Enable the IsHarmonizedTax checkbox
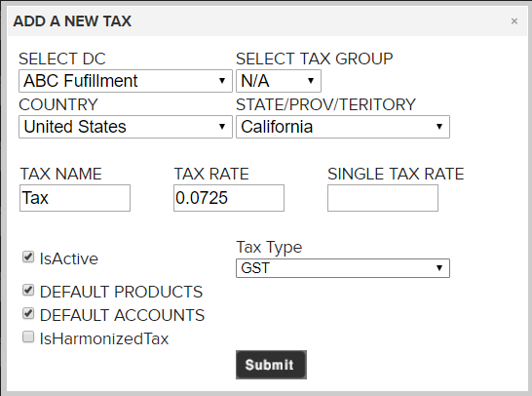The image size is (532, 396). (x=28, y=337)
